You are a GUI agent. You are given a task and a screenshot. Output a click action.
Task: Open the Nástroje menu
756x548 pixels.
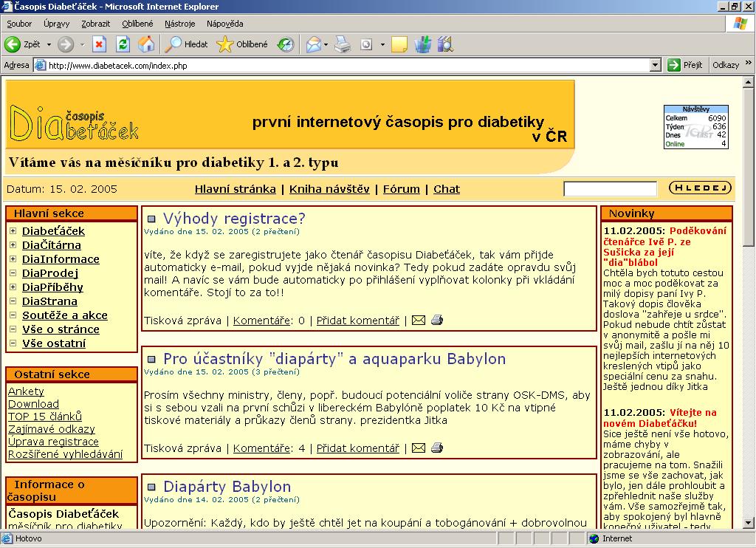180,24
